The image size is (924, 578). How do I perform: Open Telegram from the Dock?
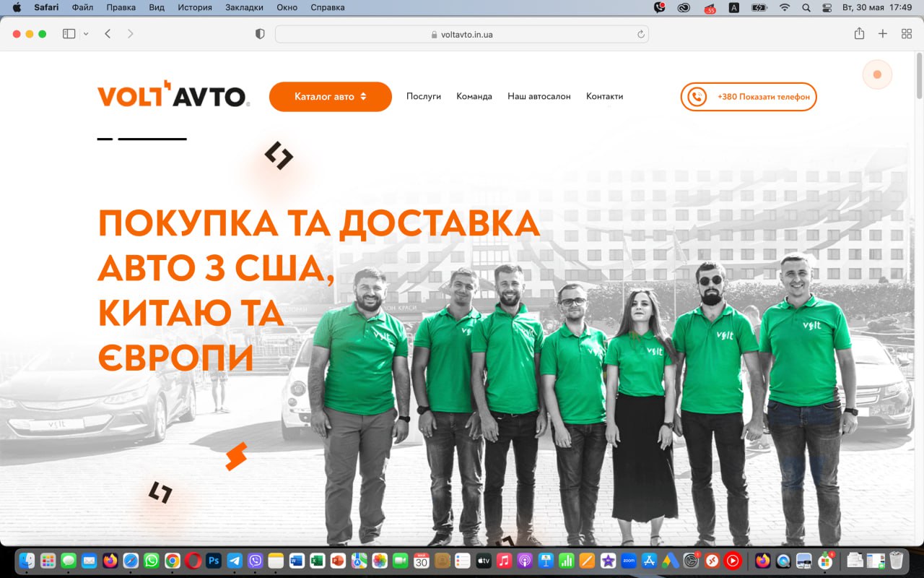coord(235,561)
